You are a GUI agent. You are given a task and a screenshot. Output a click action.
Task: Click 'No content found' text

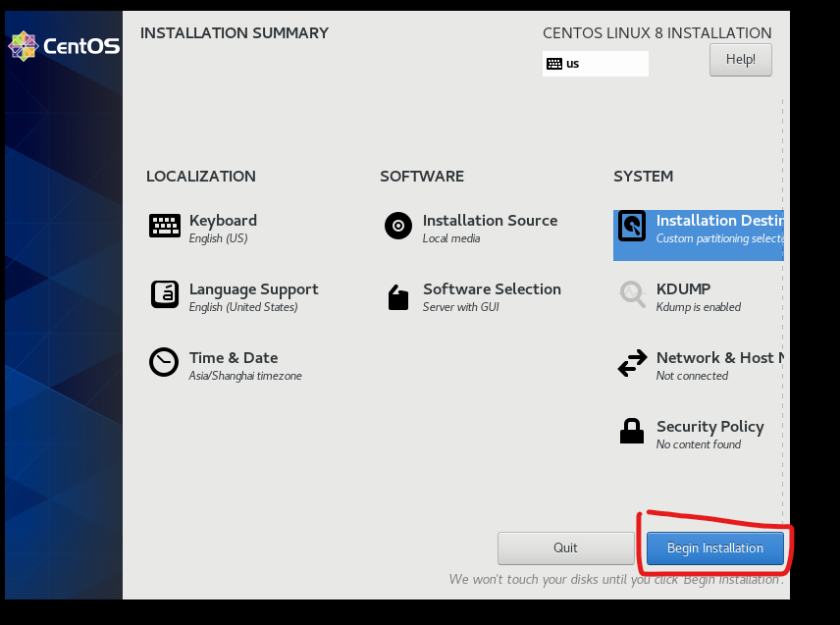pyautogui.click(x=699, y=444)
